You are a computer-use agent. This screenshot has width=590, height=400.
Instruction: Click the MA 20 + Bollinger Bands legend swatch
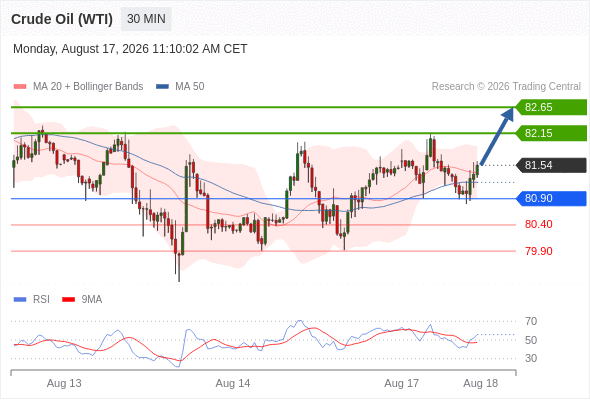tap(20, 87)
